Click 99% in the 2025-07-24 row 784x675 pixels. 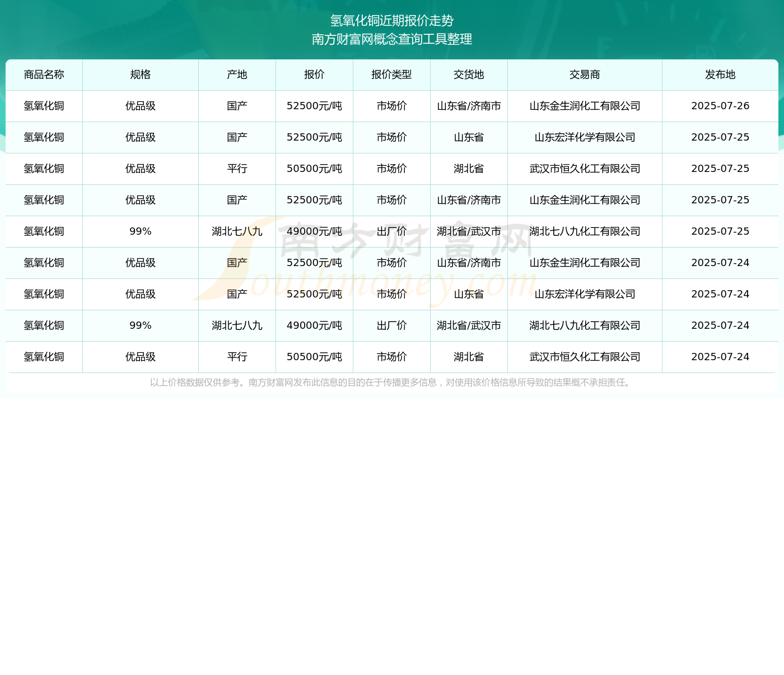(141, 325)
